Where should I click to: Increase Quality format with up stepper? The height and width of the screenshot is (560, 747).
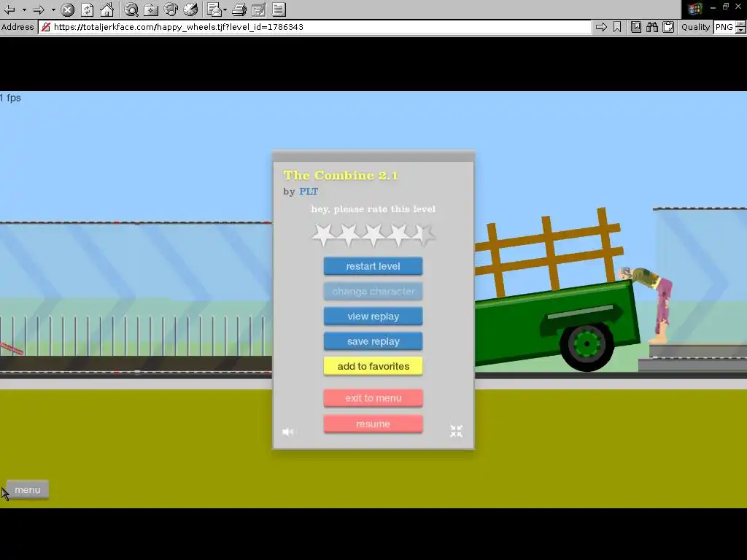[x=740, y=24]
